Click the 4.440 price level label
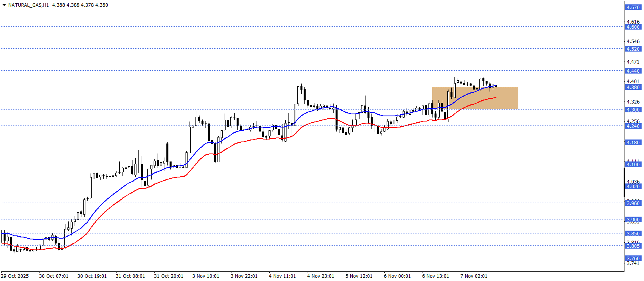This screenshot has width=644, height=281. click(x=633, y=71)
